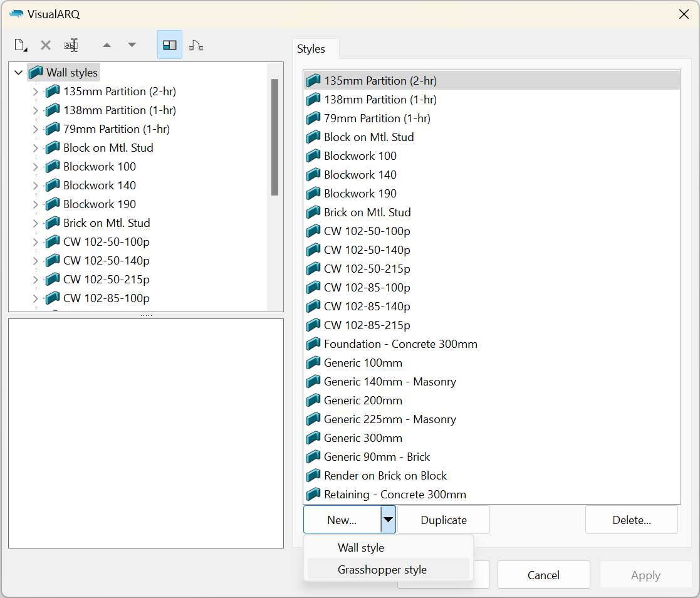The image size is (700, 598).
Task: Click the New... button
Action: 342,520
